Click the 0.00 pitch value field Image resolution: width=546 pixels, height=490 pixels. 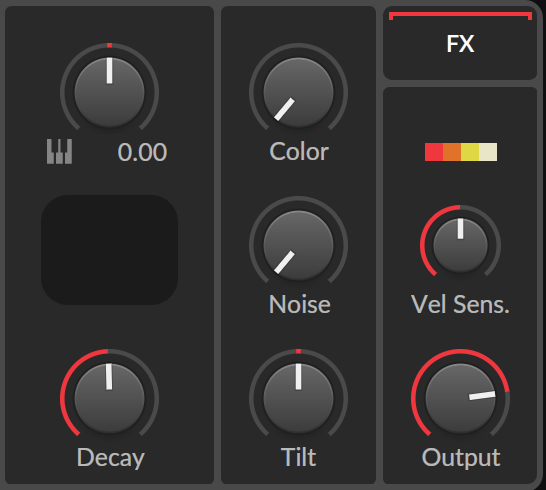pyautogui.click(x=142, y=152)
